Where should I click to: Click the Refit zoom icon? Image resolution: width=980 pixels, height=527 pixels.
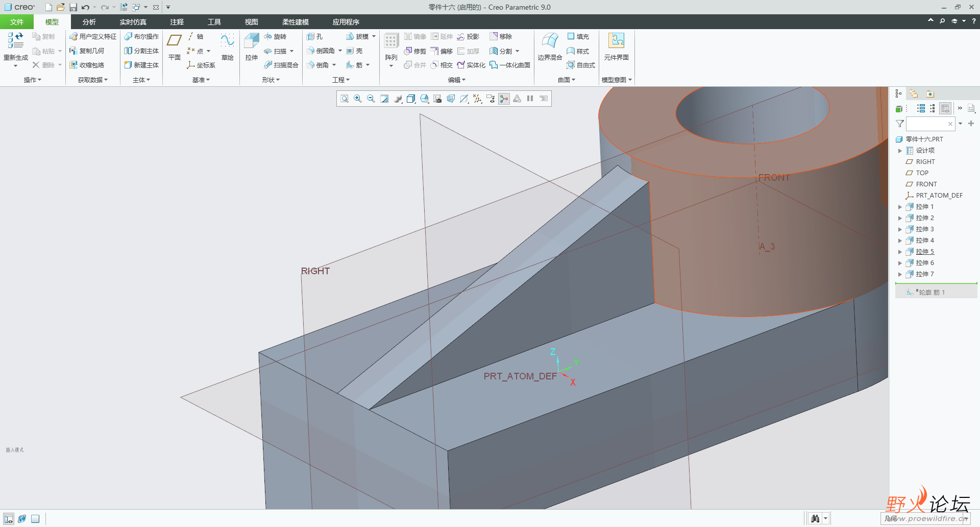click(x=345, y=99)
